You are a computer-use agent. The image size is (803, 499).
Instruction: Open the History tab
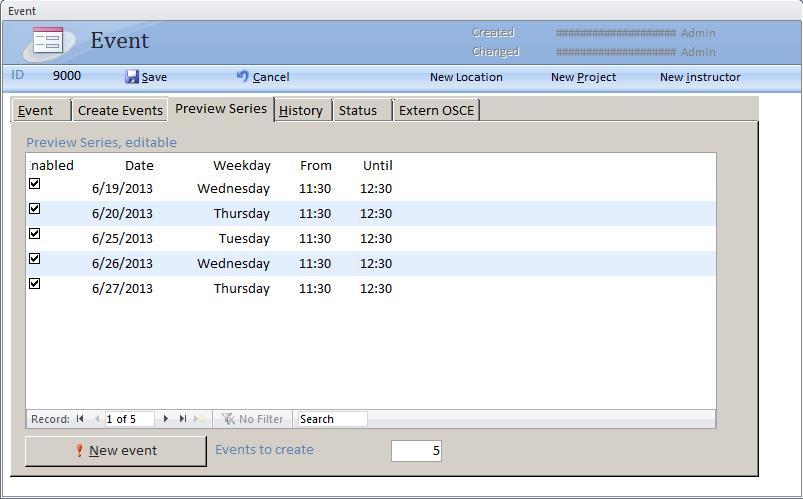click(301, 110)
